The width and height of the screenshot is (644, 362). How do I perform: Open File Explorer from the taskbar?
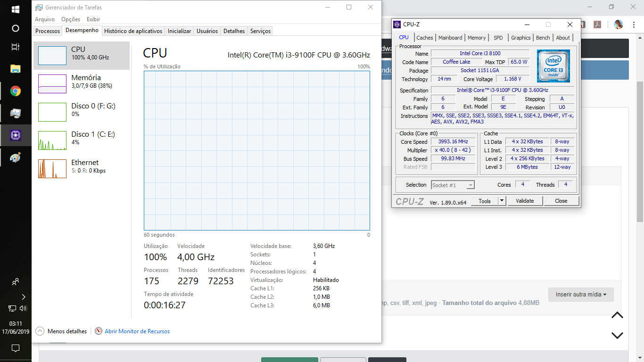tap(16, 69)
